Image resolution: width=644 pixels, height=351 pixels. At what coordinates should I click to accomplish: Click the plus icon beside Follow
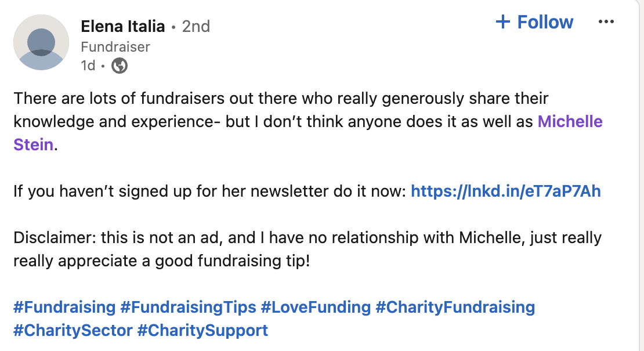pos(502,22)
